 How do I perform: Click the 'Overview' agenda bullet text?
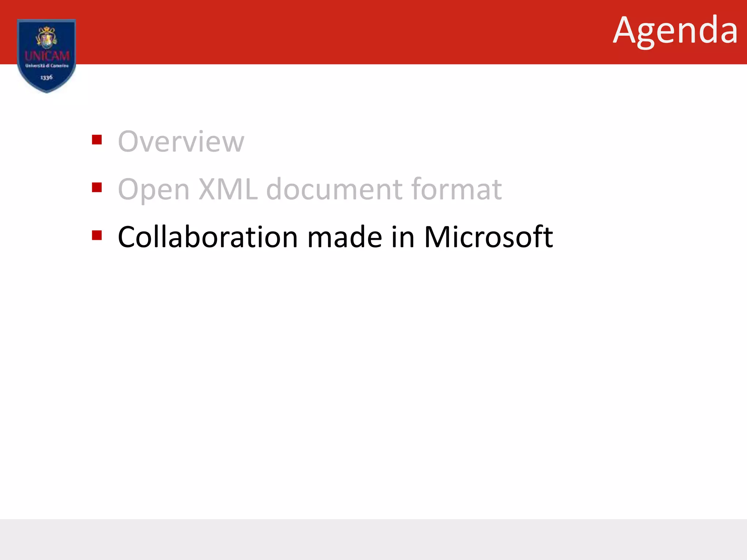(x=181, y=141)
